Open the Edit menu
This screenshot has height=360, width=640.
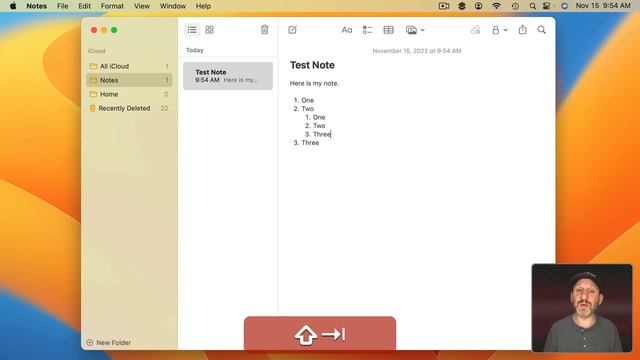point(84,6)
